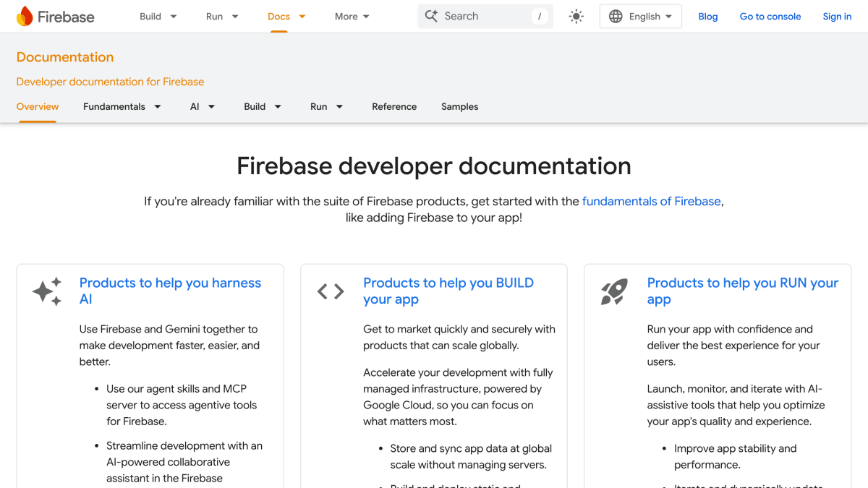Click 'Streamline development with an AI-powered' bullet

(x=184, y=462)
